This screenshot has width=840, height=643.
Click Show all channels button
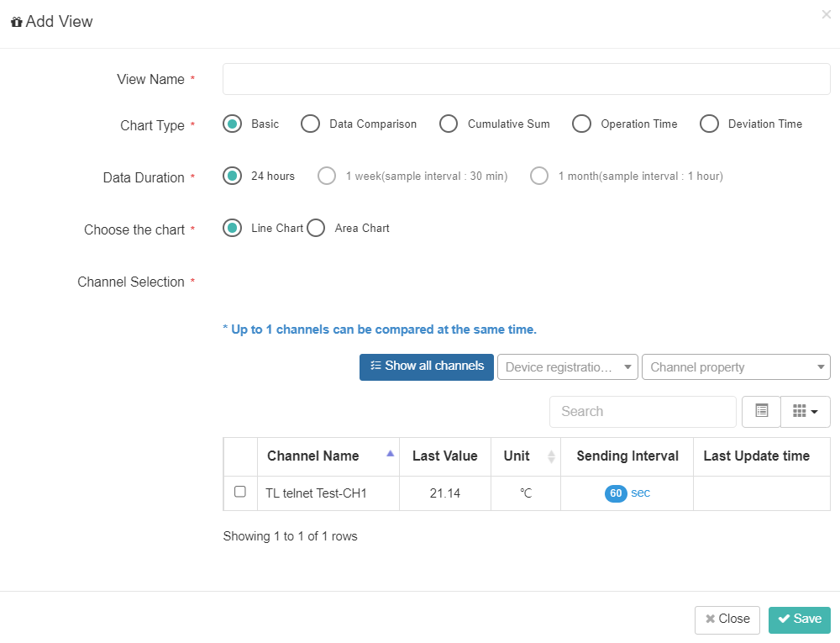427,367
